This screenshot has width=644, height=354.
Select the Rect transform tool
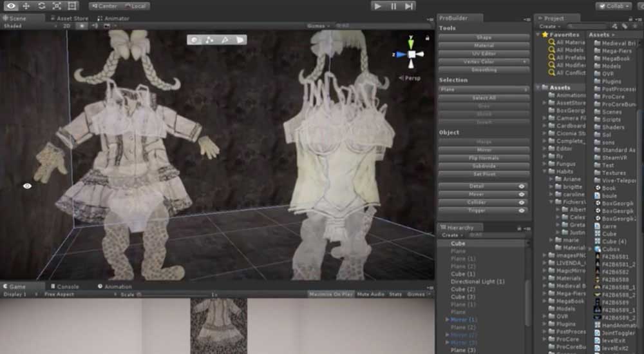71,6
